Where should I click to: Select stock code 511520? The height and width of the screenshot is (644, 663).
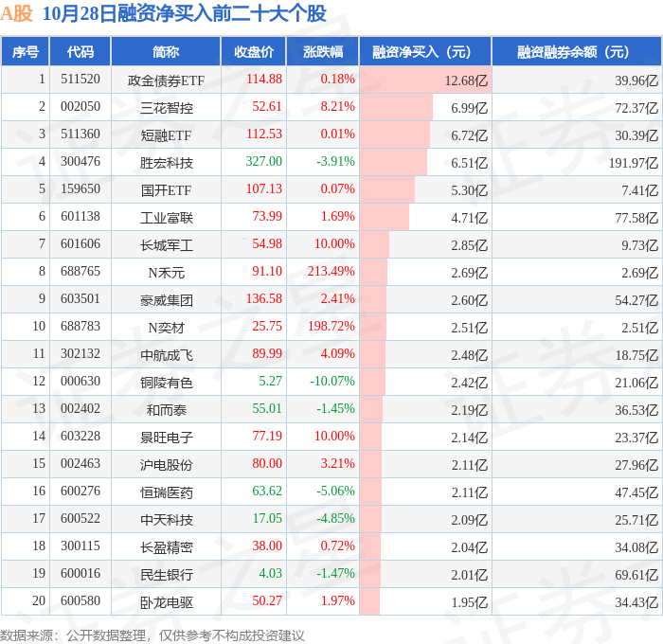(81, 79)
